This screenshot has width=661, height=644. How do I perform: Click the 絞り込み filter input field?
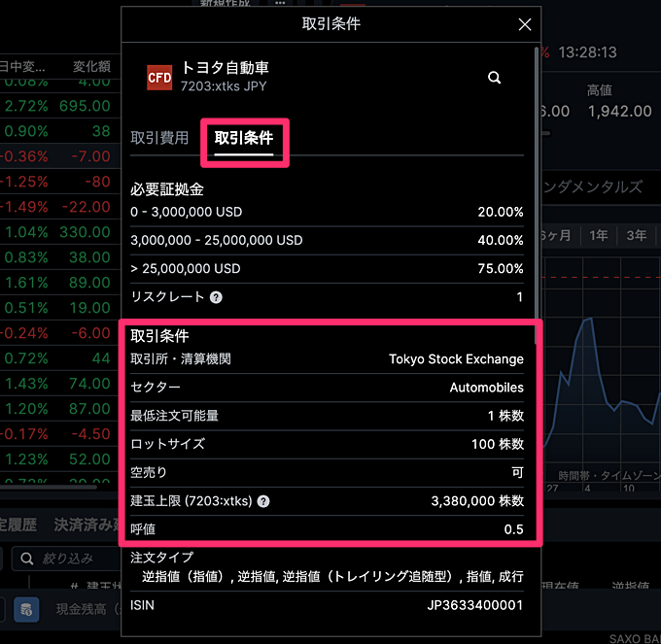pyautogui.click(x=66, y=559)
